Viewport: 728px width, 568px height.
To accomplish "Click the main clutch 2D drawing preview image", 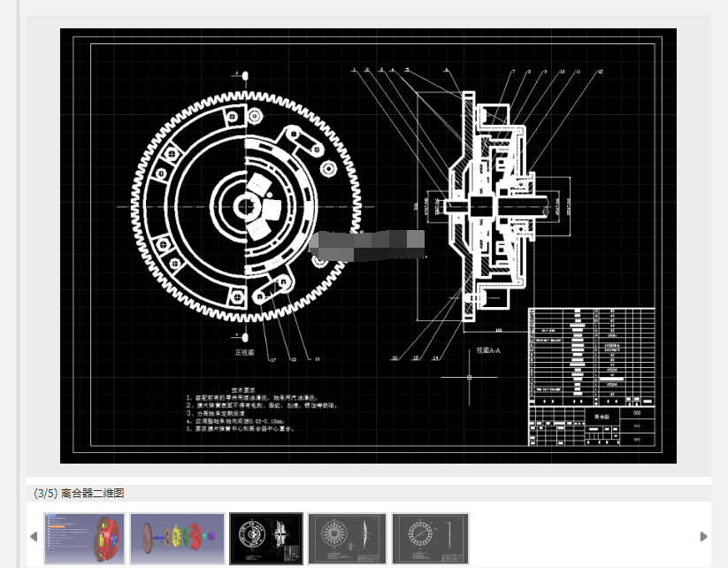I will (368, 246).
